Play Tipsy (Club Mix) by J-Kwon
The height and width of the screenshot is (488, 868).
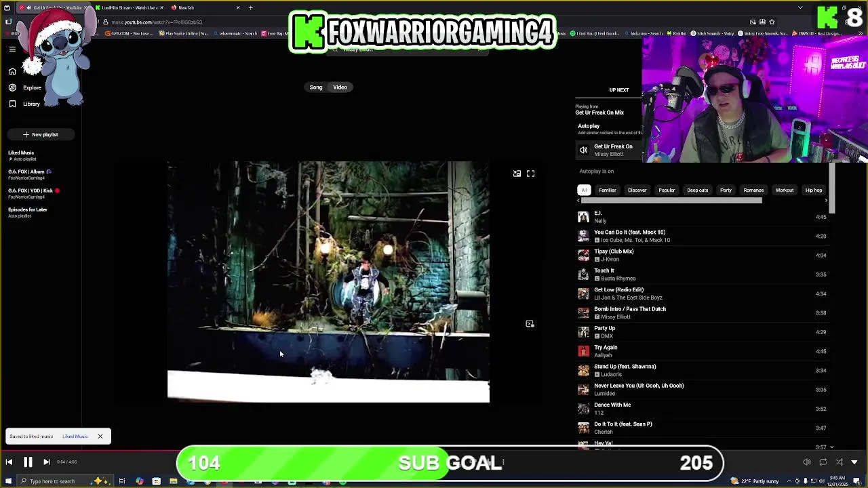pyautogui.click(x=701, y=256)
